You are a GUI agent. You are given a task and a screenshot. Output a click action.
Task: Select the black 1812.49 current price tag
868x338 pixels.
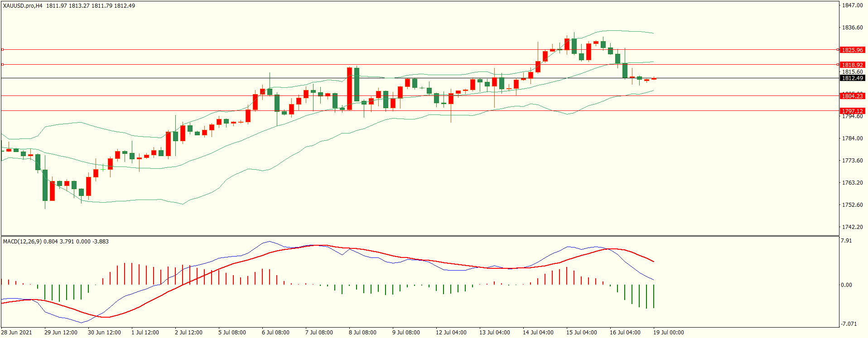click(x=852, y=78)
